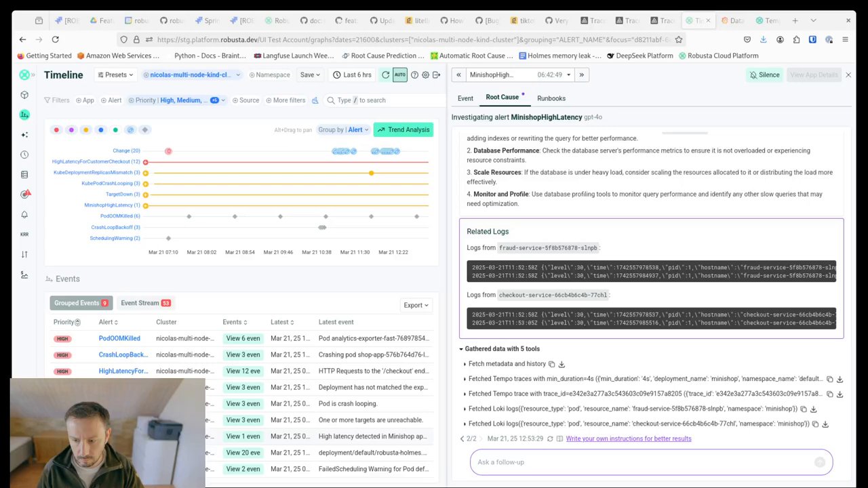The image size is (868, 488).
Task: Reload the page in browser toolbar
Action: pos(55,39)
